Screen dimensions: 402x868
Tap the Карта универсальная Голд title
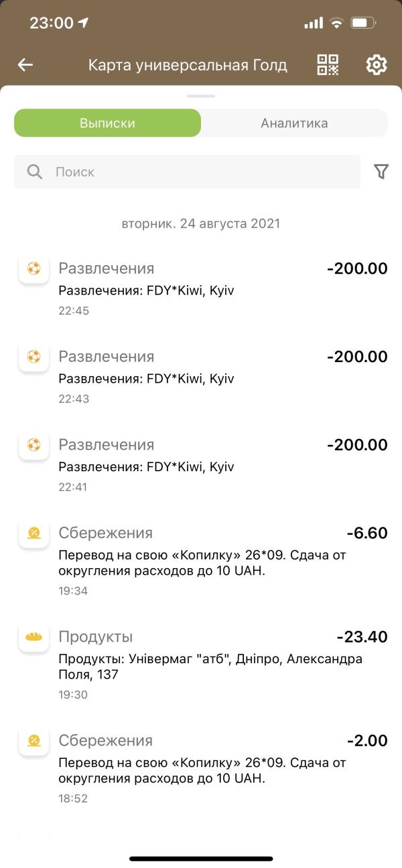[x=188, y=65]
